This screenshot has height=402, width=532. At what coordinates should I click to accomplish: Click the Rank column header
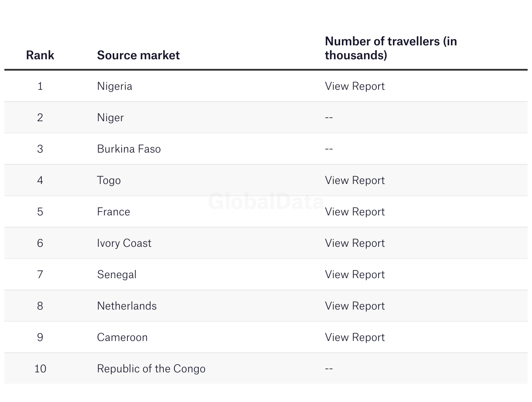tap(40, 55)
